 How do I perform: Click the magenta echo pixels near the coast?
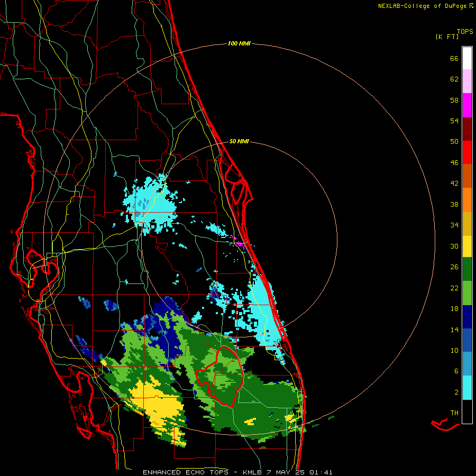click(x=239, y=243)
